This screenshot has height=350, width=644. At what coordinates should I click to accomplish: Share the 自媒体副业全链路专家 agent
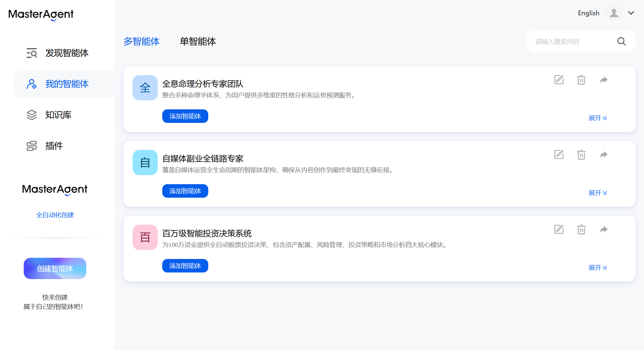[x=604, y=155]
